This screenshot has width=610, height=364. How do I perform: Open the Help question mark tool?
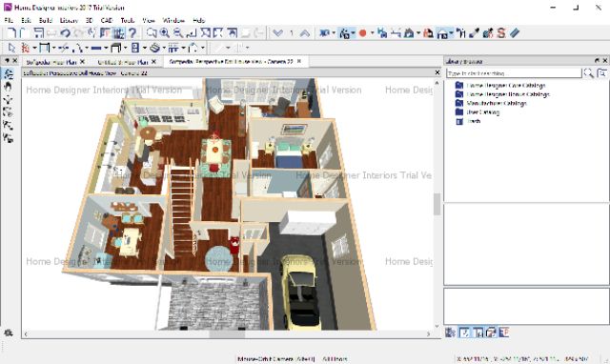click(132, 33)
